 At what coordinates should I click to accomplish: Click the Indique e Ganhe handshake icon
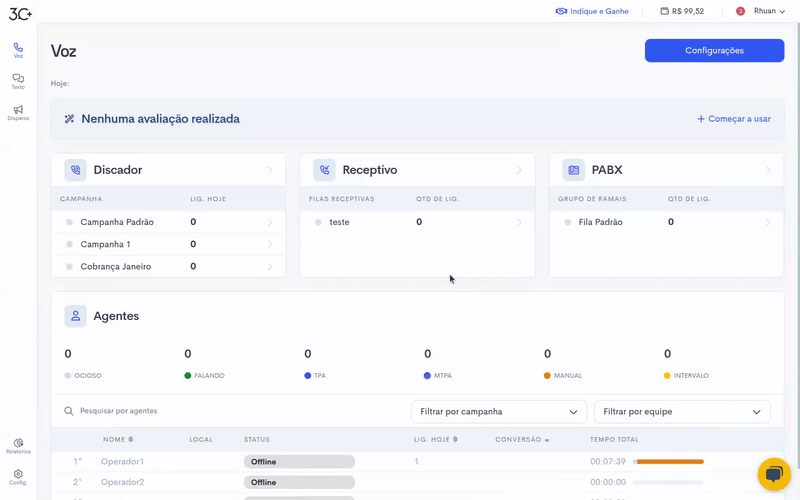561,11
